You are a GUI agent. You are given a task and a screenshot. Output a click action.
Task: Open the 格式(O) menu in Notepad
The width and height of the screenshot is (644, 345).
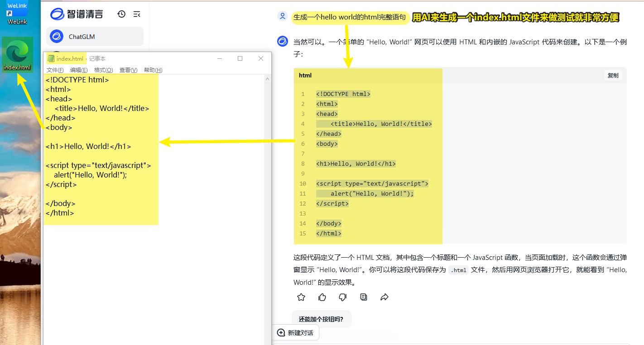tap(103, 70)
